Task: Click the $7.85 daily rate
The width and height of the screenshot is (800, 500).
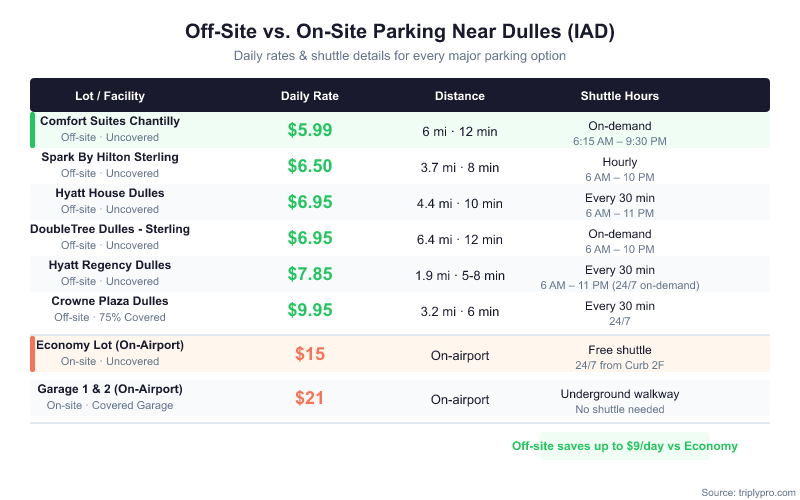Action: [310, 274]
